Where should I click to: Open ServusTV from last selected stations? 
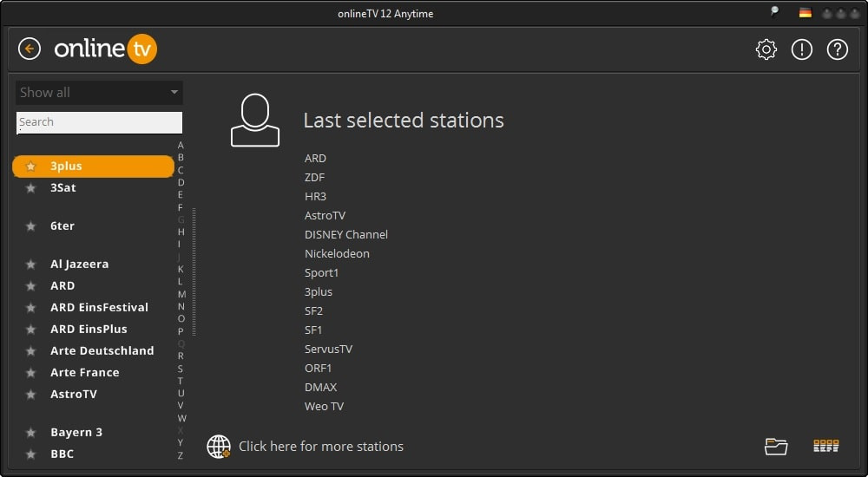coord(328,350)
